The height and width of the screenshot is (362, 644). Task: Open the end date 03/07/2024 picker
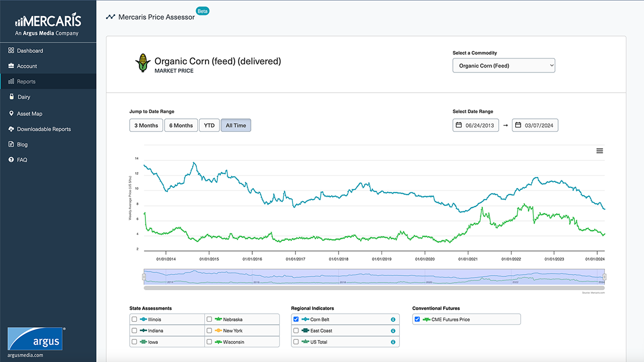[x=535, y=125]
